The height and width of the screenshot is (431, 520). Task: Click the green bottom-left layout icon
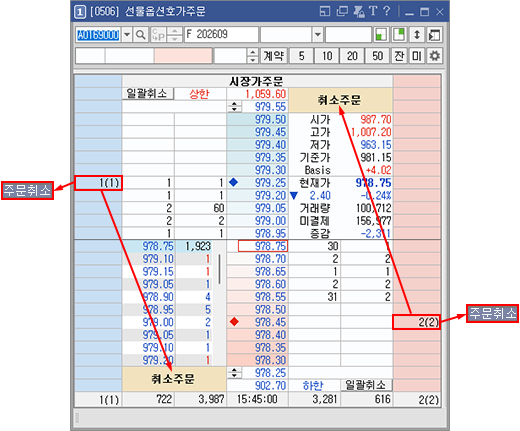[x=381, y=35]
